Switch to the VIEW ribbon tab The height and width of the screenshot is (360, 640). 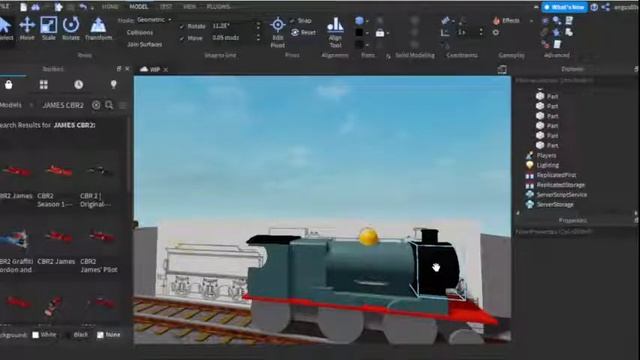(x=189, y=7)
